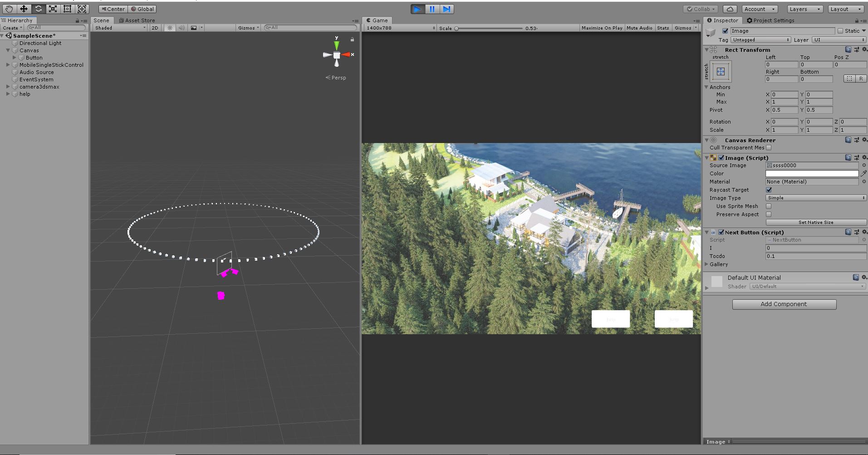Click the Set Native Size button

pos(815,222)
